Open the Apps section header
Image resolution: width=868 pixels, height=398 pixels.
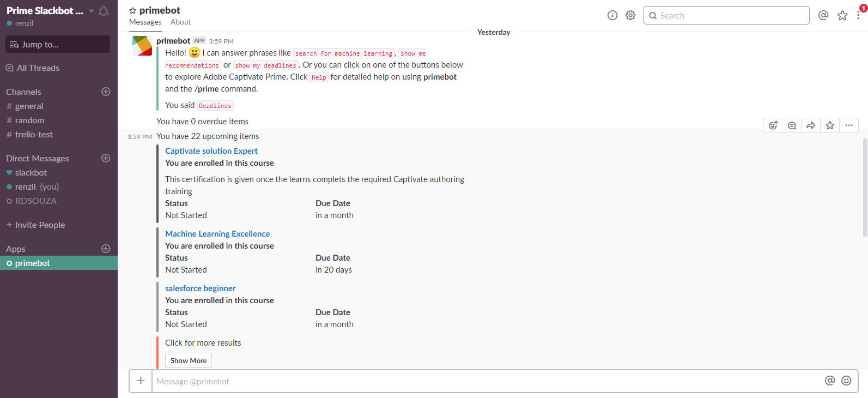(x=16, y=249)
